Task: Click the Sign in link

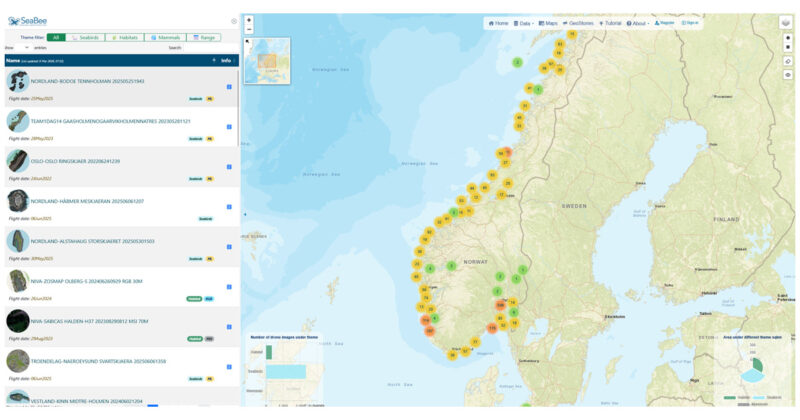Action: pyautogui.click(x=690, y=22)
